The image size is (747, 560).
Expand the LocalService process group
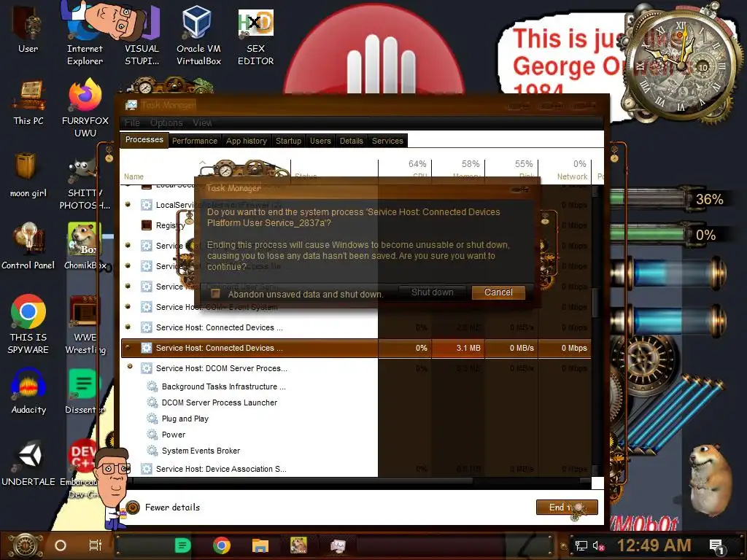[128, 205]
